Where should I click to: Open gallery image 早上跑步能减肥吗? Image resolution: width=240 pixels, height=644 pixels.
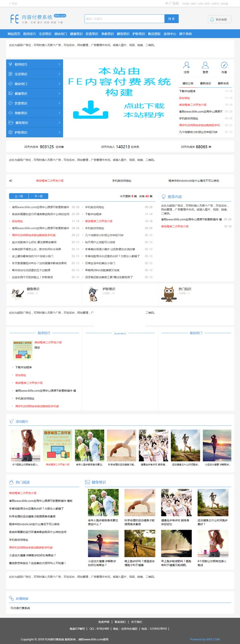pos(176,543)
